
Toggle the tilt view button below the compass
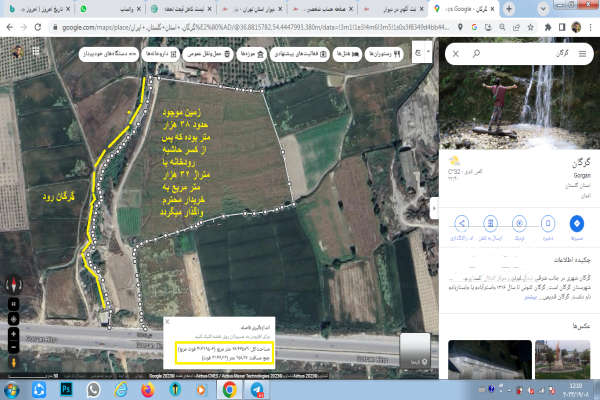pyautogui.click(x=13, y=304)
